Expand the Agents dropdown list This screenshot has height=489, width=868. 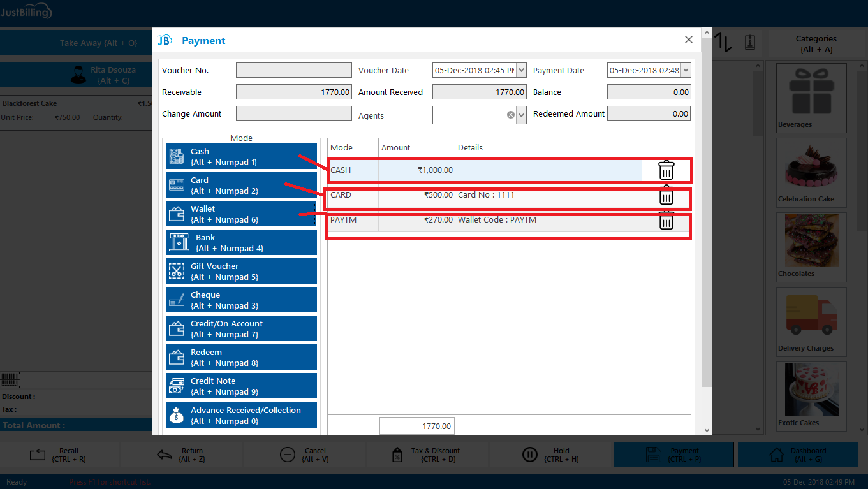[x=522, y=115]
